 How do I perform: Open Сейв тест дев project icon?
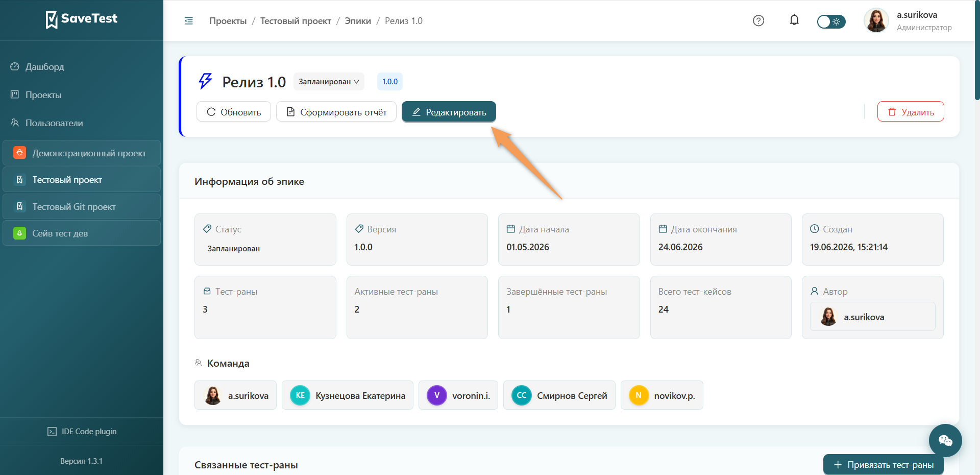[19, 233]
